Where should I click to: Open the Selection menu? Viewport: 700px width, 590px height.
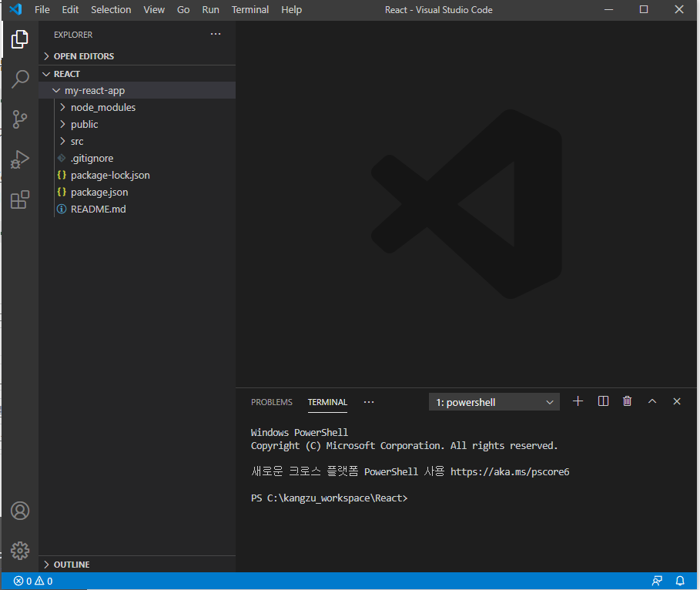(x=111, y=9)
